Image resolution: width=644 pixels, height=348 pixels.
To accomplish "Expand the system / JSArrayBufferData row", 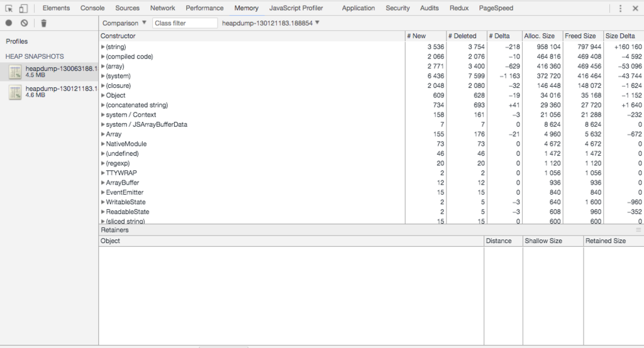I will [103, 124].
